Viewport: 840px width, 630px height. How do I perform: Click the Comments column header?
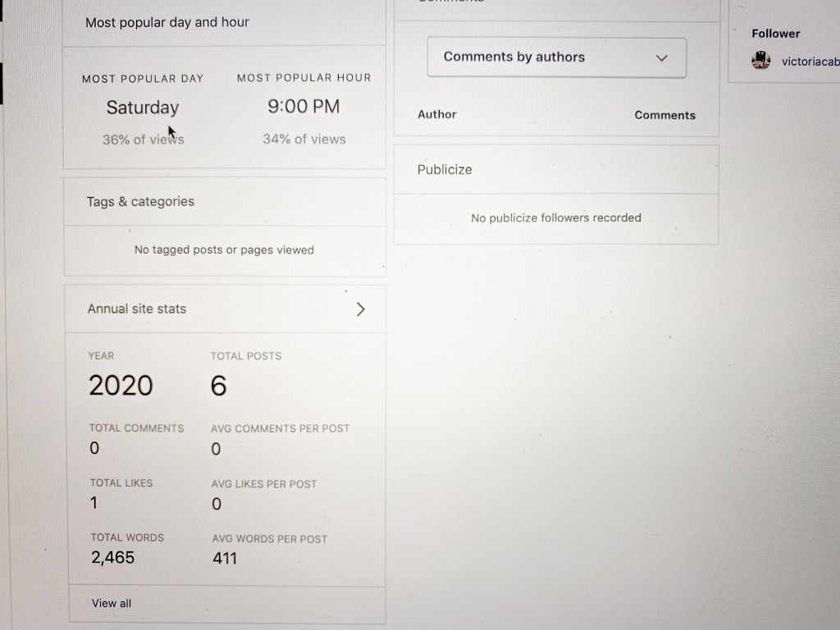[x=664, y=116]
